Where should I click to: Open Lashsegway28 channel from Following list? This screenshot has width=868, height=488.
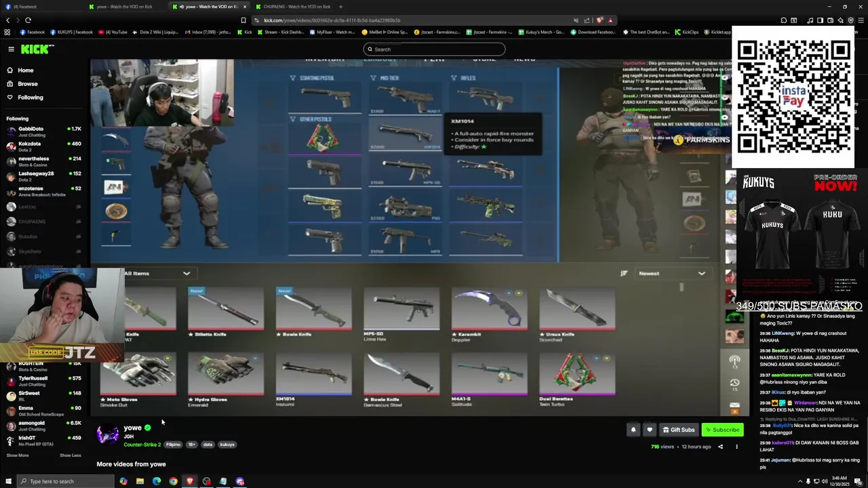43,176
